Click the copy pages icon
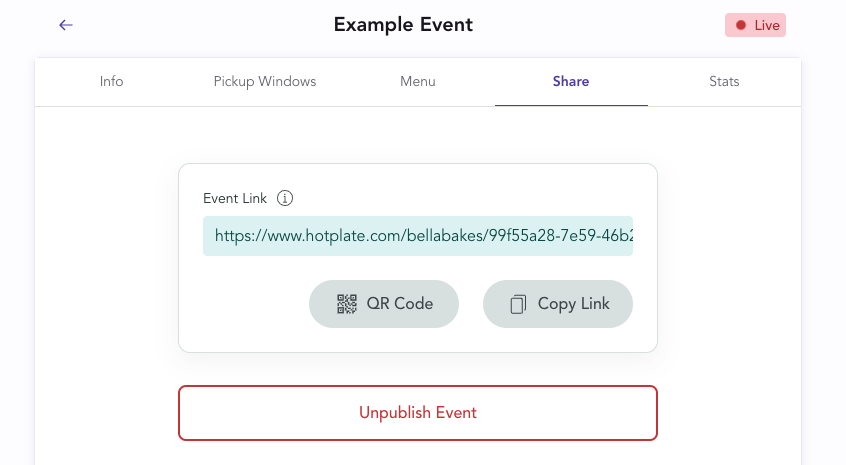846x465 pixels. point(518,304)
